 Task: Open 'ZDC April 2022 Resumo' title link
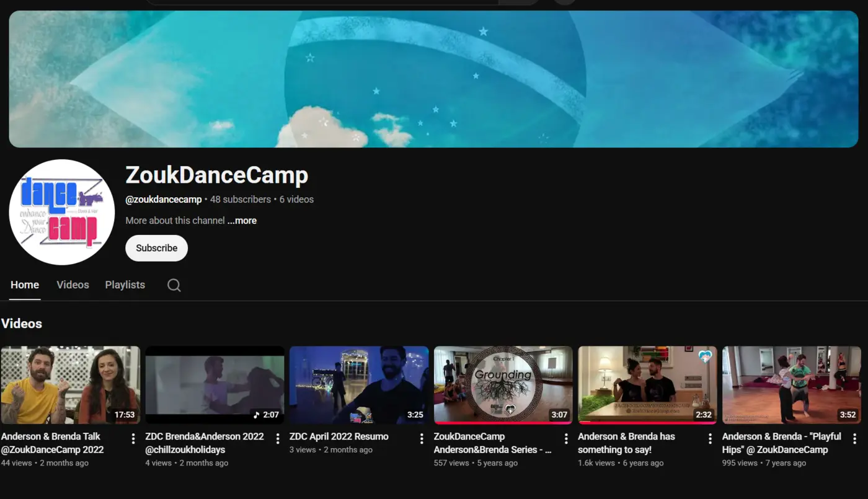339,436
